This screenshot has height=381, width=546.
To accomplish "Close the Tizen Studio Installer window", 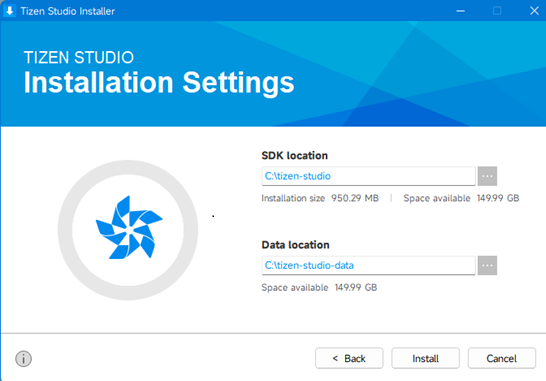I will [x=534, y=11].
